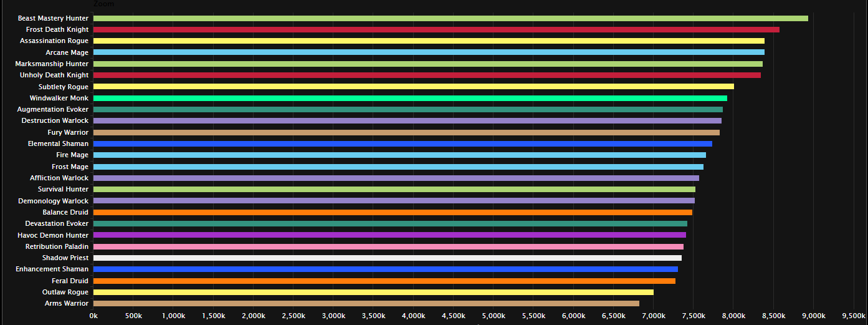Click the Survival Hunter bar
868x325 pixels.
(394, 189)
